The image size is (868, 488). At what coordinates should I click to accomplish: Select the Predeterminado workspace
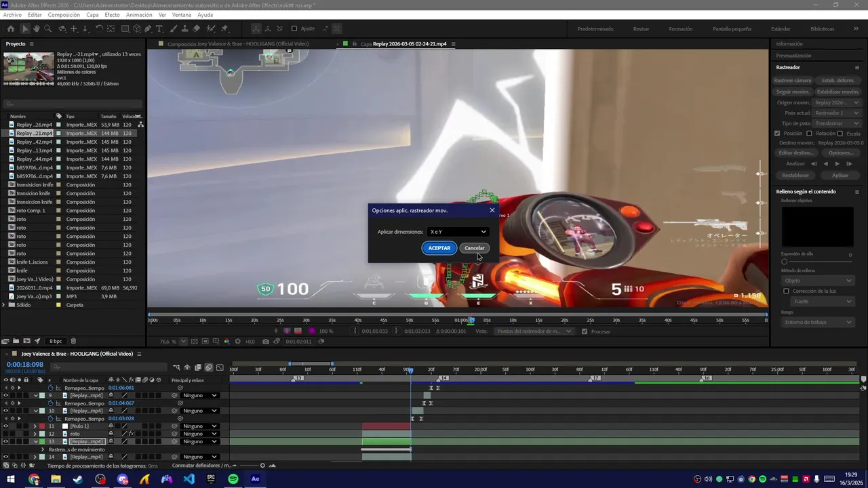[x=595, y=28]
